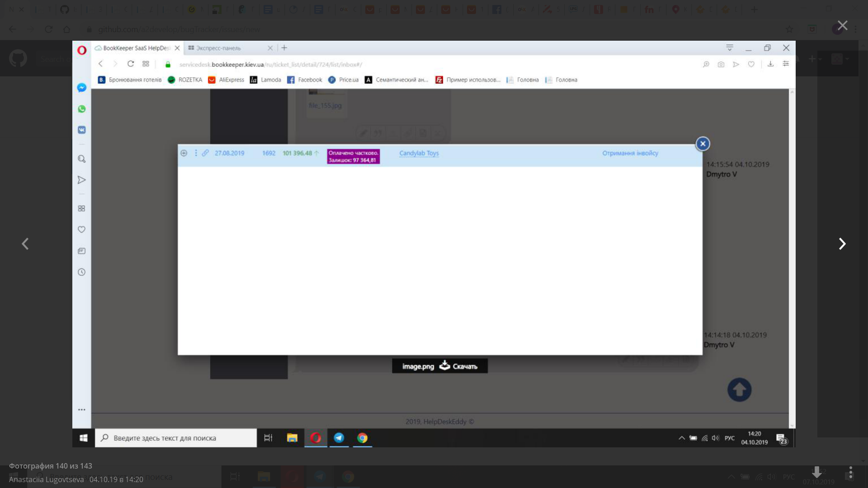Image resolution: width=868 pixels, height=488 pixels.
Task: Expand the row with the circled plus icon
Action: pos(184,153)
